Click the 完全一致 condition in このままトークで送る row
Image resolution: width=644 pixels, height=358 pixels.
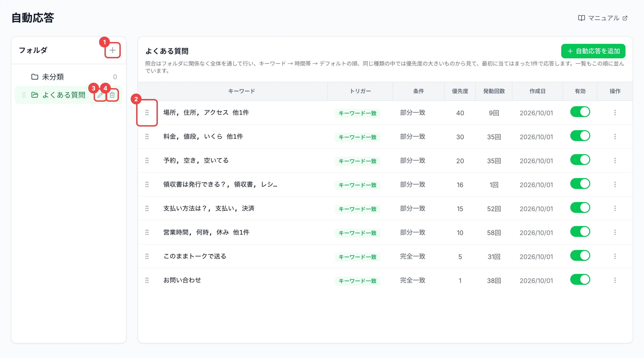[x=413, y=256]
